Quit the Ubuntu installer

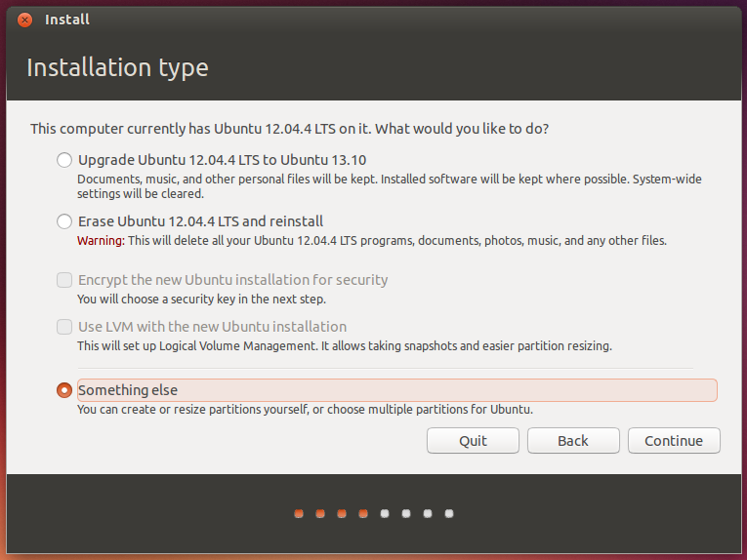pyautogui.click(x=473, y=441)
